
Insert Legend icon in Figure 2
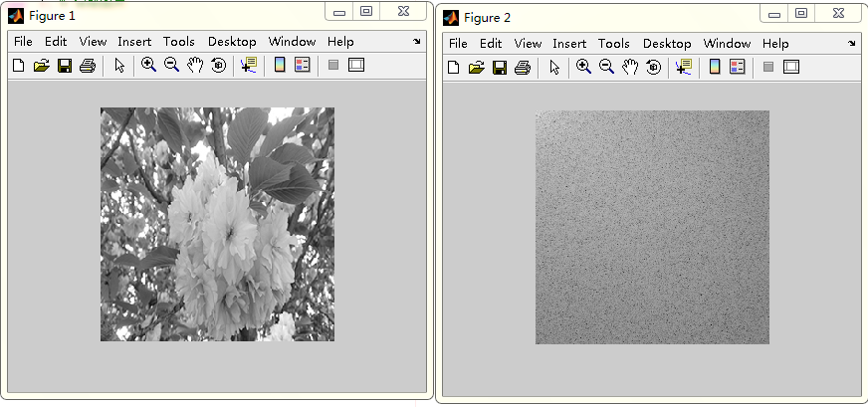[738, 67]
